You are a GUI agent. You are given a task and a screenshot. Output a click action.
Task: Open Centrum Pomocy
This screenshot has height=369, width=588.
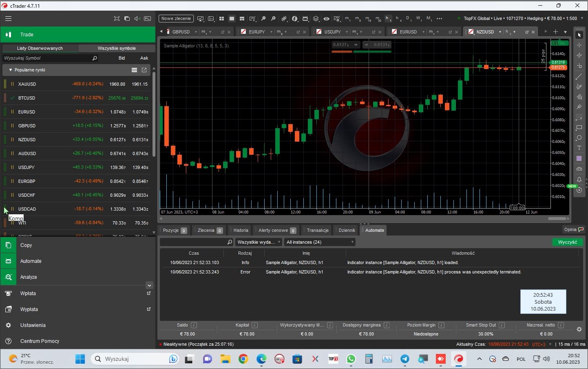point(77,341)
